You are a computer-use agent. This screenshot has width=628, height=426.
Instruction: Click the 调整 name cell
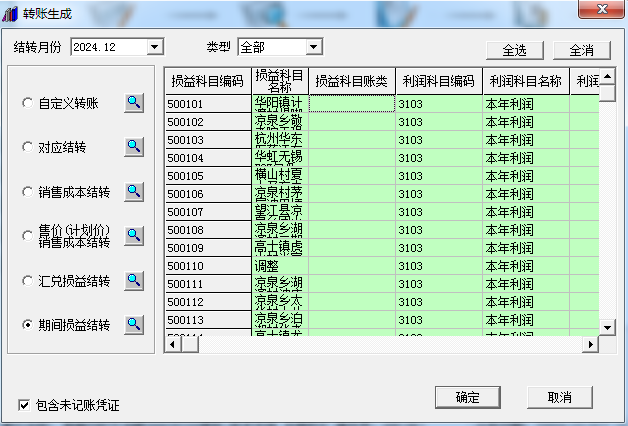pos(280,266)
